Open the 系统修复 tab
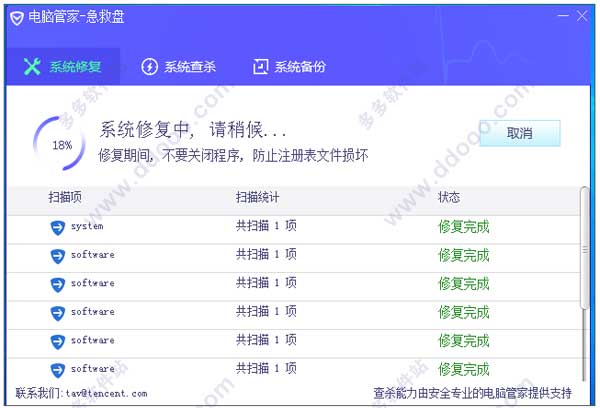 click(x=63, y=67)
